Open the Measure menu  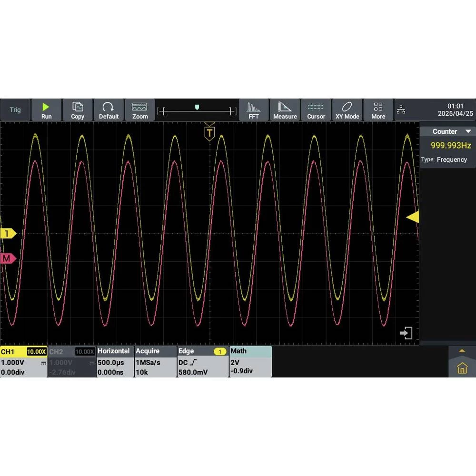tap(285, 110)
